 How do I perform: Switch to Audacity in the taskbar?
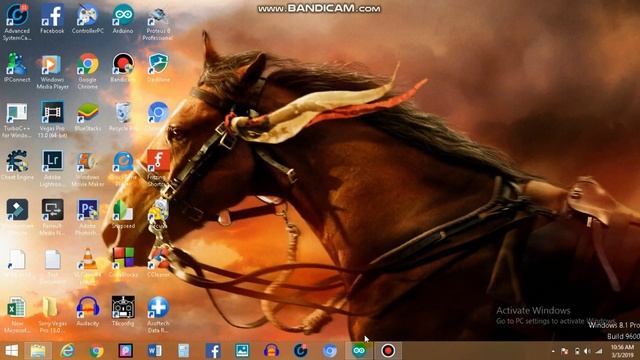pos(271,351)
